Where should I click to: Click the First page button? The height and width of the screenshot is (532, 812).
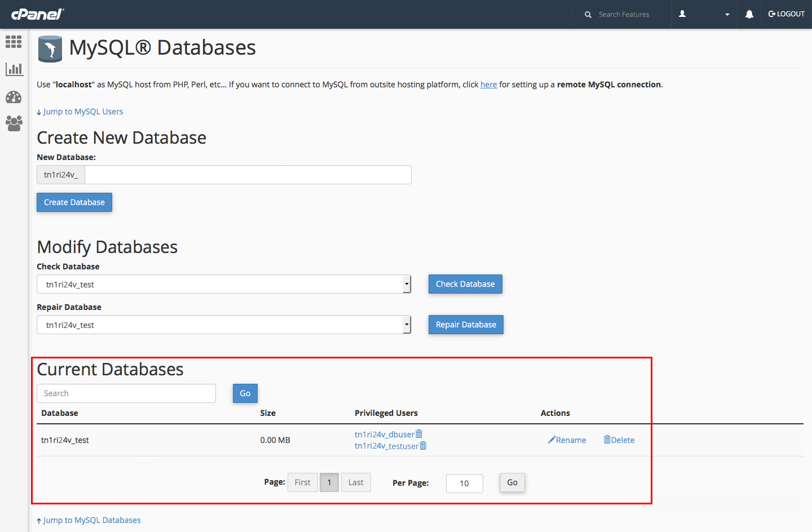pyautogui.click(x=303, y=482)
